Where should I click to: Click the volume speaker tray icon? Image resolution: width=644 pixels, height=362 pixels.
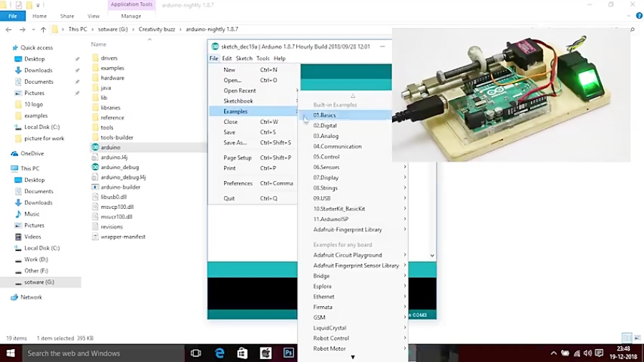587,353
